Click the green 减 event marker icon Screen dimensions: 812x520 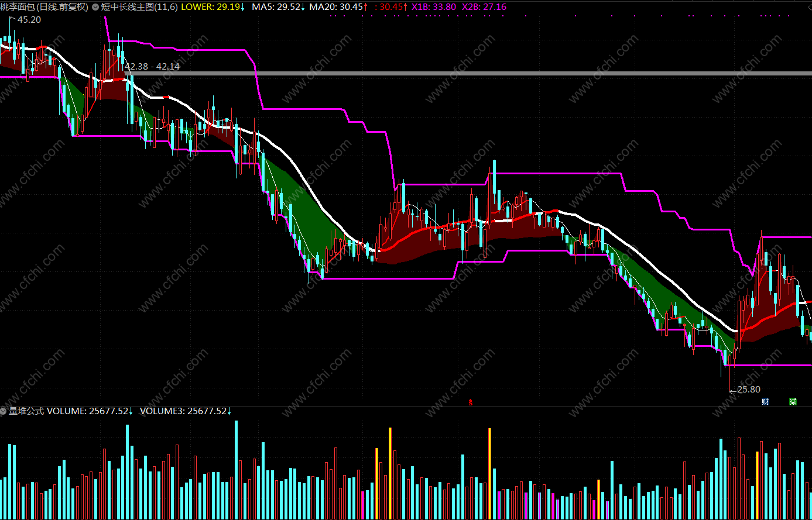point(793,401)
